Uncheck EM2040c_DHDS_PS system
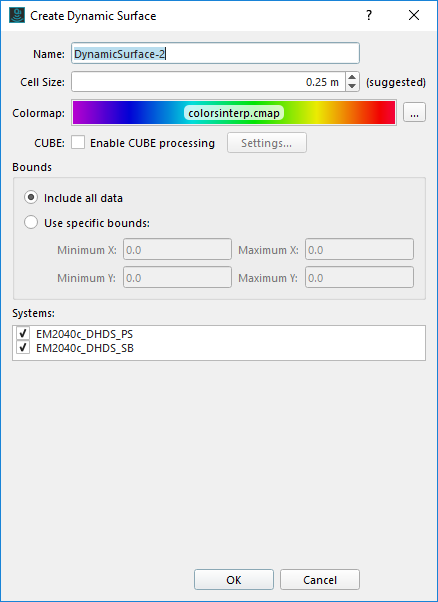The image size is (438, 602). (23, 333)
